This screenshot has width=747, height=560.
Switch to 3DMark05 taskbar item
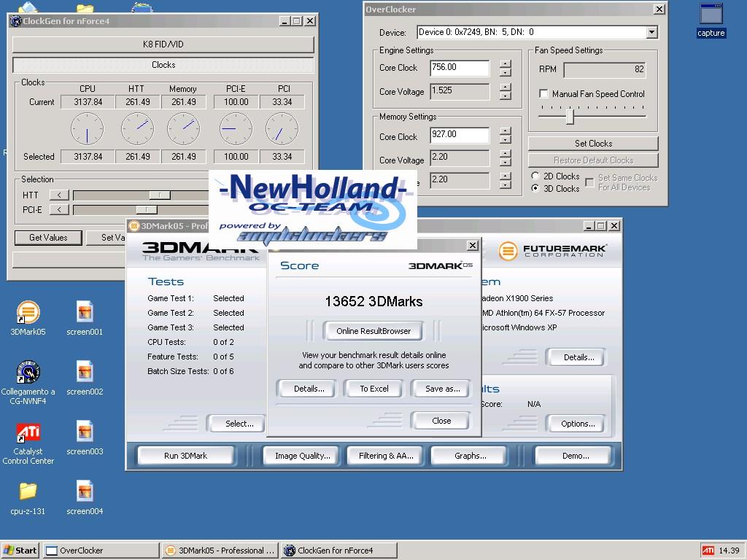click(x=220, y=551)
